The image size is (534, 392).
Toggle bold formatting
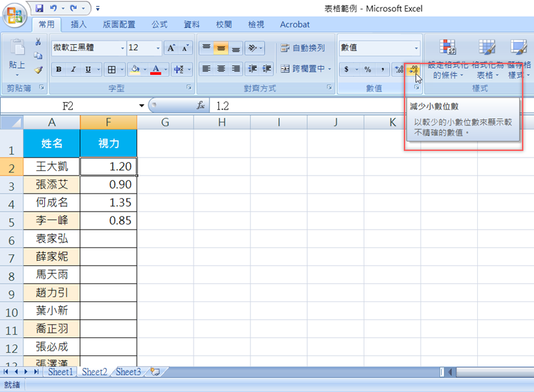click(x=59, y=69)
